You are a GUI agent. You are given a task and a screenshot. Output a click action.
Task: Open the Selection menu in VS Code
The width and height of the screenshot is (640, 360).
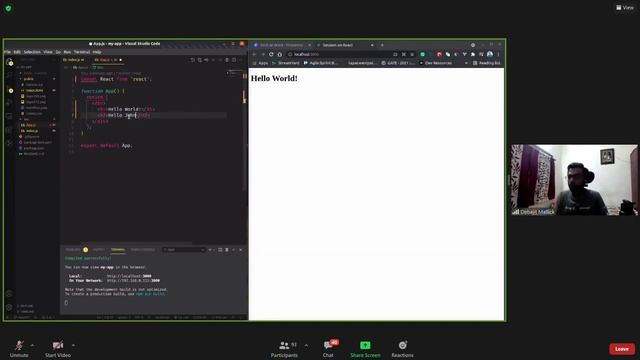(x=32, y=52)
